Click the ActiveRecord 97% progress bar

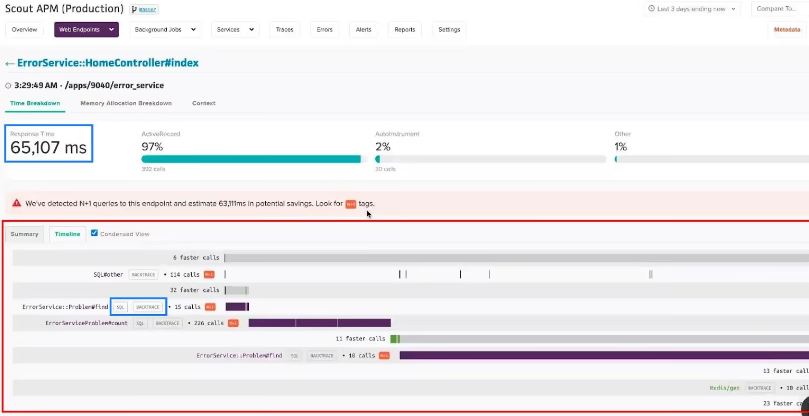pos(254,159)
